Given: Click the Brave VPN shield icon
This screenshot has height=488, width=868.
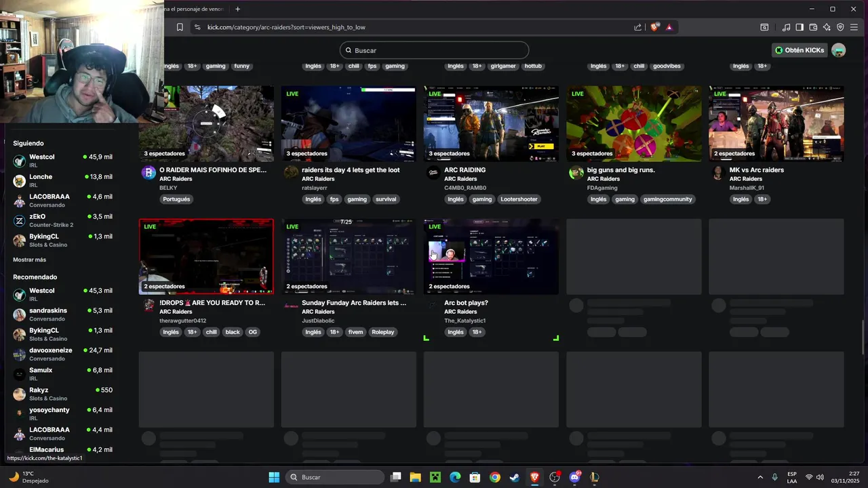Looking at the screenshot, I should coord(840,27).
